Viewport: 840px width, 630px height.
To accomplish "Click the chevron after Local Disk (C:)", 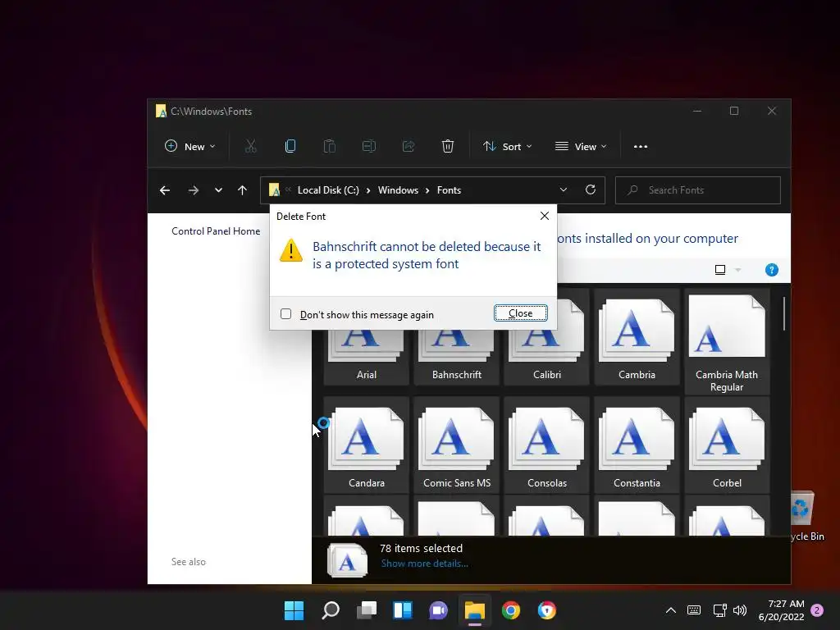I will click(x=368, y=190).
